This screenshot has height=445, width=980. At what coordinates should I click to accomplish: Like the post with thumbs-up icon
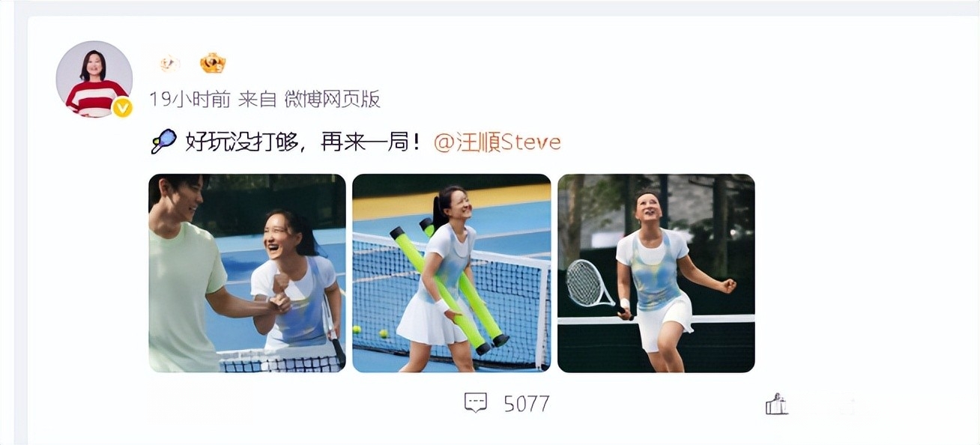click(x=776, y=404)
